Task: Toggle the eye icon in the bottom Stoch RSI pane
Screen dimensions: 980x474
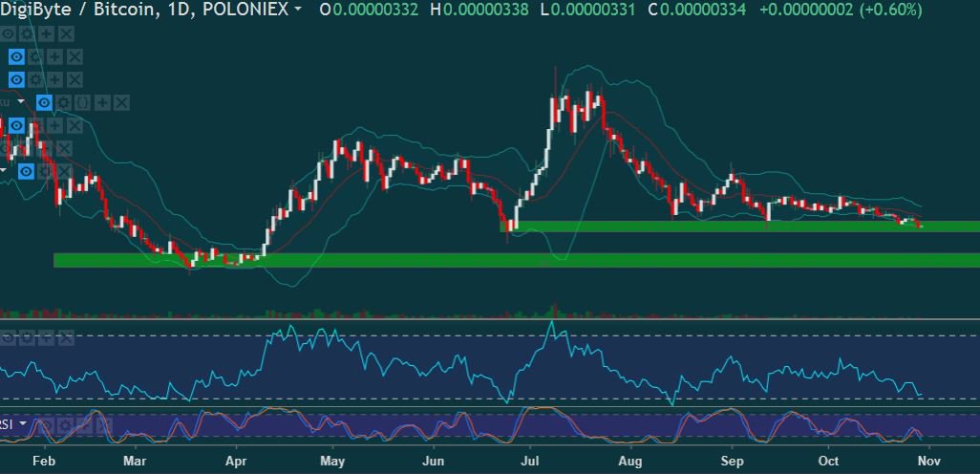Action: tap(47, 425)
